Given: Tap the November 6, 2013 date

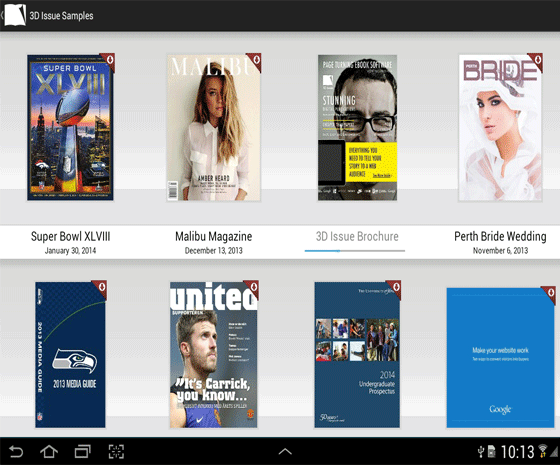Looking at the screenshot, I should click(x=500, y=251).
